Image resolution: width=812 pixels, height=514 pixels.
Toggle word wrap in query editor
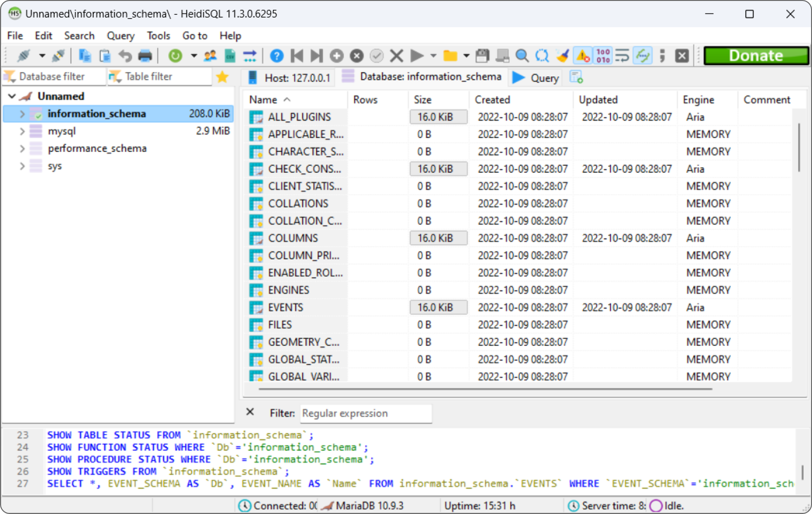click(x=622, y=56)
